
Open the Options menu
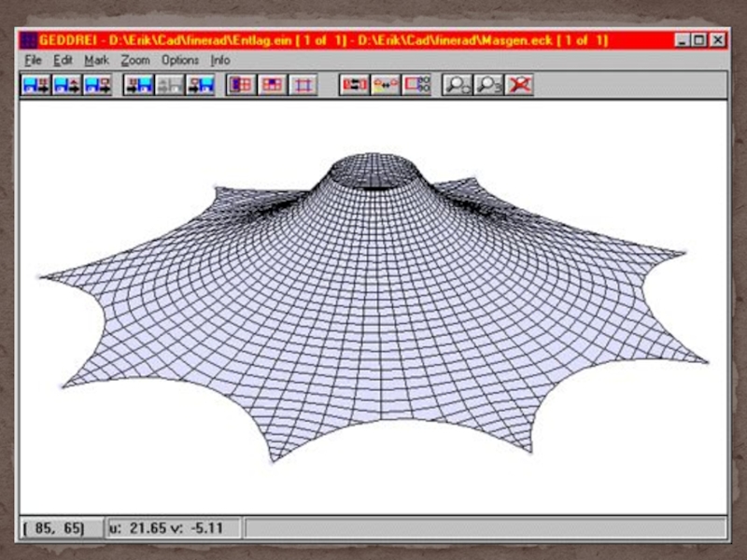pyautogui.click(x=180, y=61)
